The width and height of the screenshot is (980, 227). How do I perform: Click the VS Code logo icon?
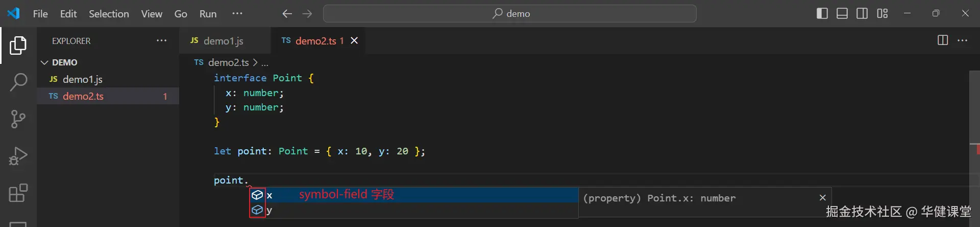point(14,13)
